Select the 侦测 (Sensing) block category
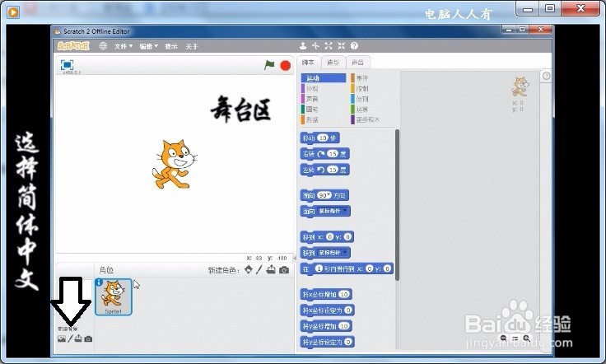606x364 pixels. tap(361, 99)
